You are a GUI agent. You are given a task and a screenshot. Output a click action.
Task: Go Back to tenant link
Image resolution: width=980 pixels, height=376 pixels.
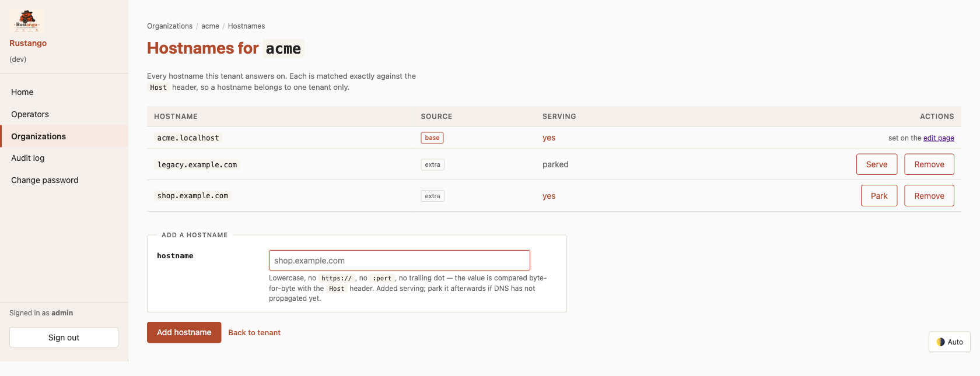point(254,333)
